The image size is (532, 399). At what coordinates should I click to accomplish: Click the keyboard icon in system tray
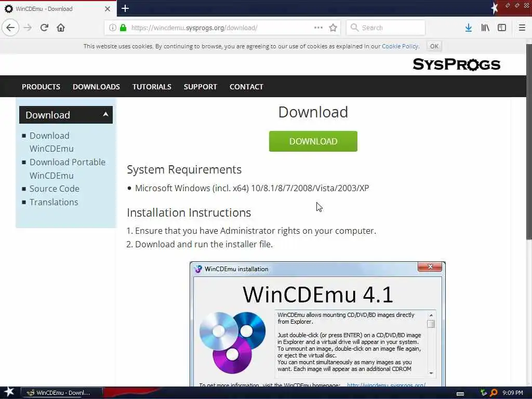[x=460, y=394]
